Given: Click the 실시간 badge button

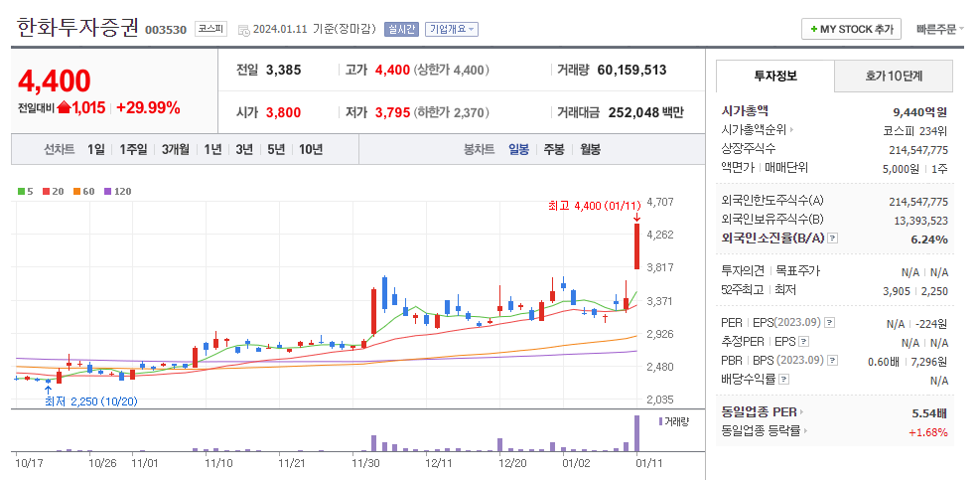Looking at the screenshot, I should (401, 29).
